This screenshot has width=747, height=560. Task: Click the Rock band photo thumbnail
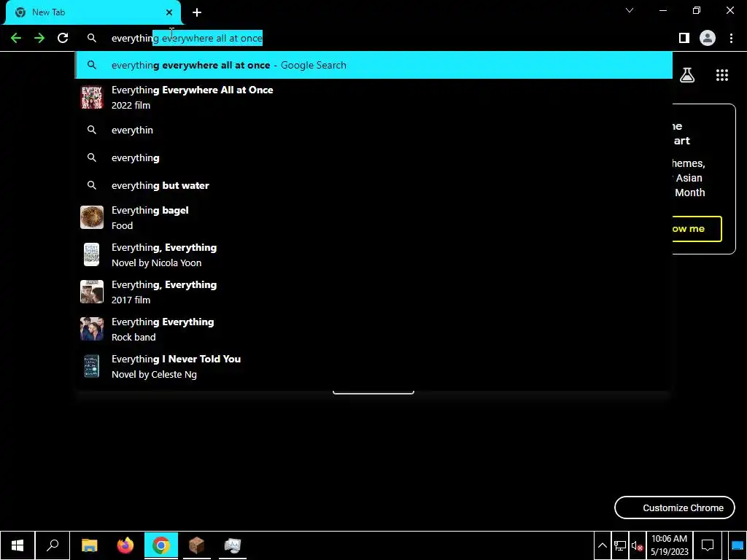(91, 329)
